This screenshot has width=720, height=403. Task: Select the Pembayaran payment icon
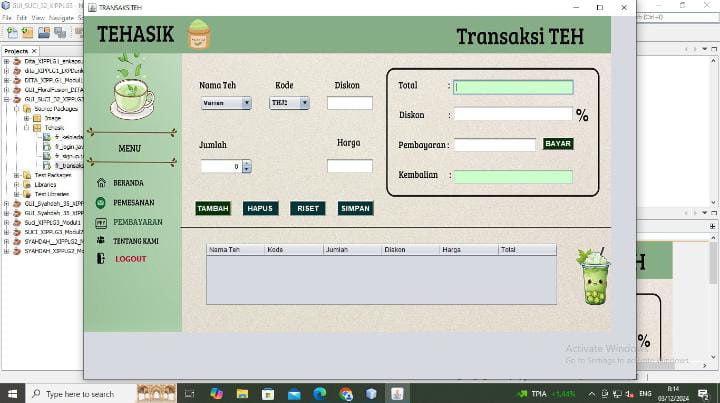coord(101,222)
